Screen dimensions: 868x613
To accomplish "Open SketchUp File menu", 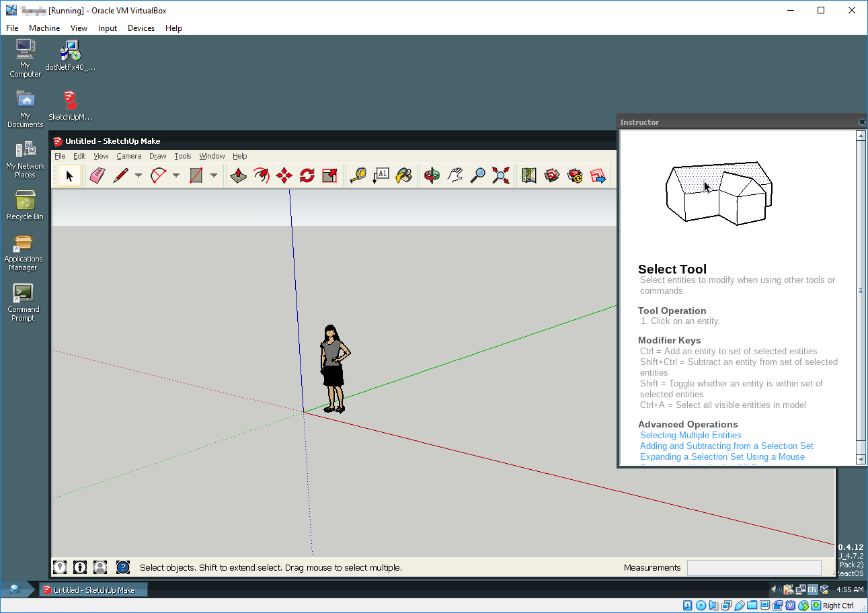I will [x=60, y=156].
